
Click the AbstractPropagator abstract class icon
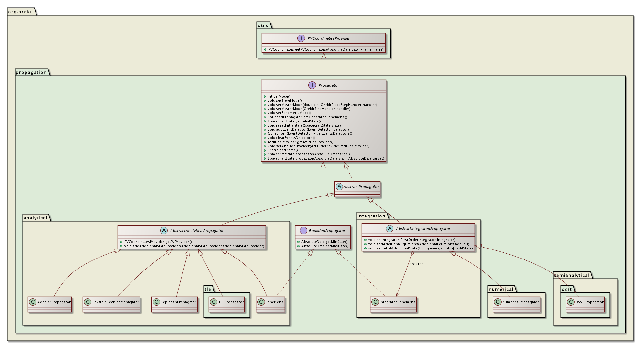339,186
